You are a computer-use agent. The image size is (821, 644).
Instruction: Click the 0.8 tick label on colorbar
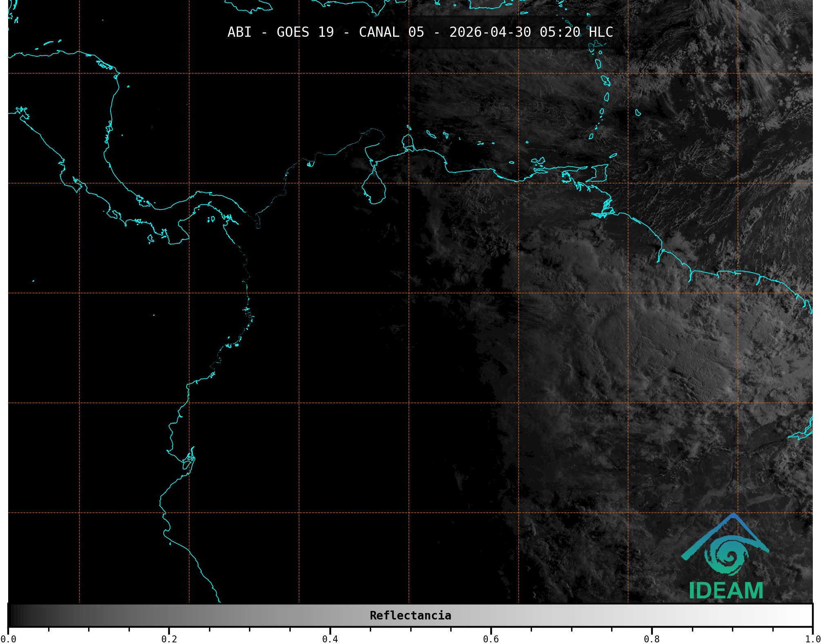[652, 639]
